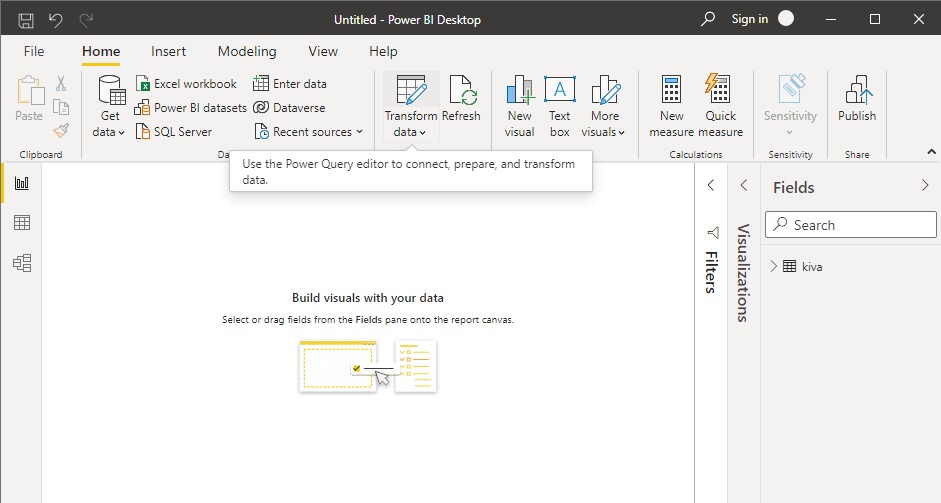Open Power BI datasets source

[x=190, y=108]
